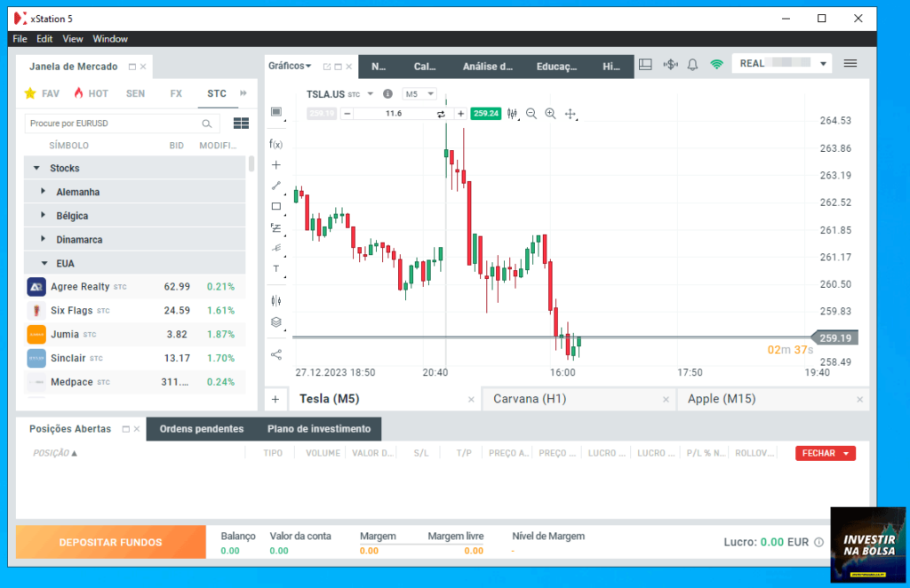Switch to the FX tab
Viewport: 910px width, 588px height.
pos(176,93)
